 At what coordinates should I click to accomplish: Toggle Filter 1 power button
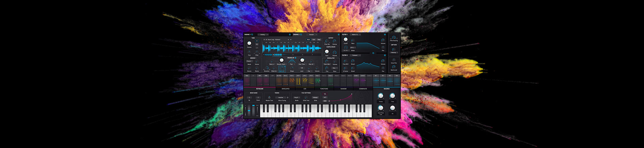coord(385,34)
